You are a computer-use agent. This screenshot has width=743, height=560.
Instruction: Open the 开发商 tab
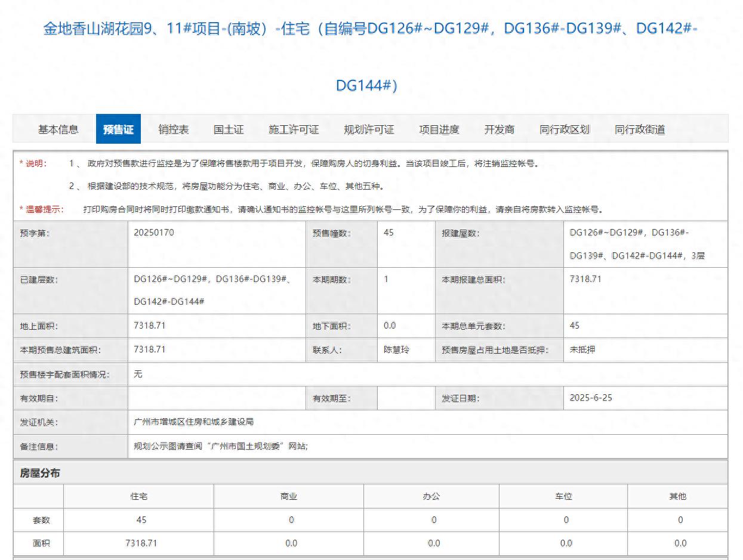tap(500, 129)
